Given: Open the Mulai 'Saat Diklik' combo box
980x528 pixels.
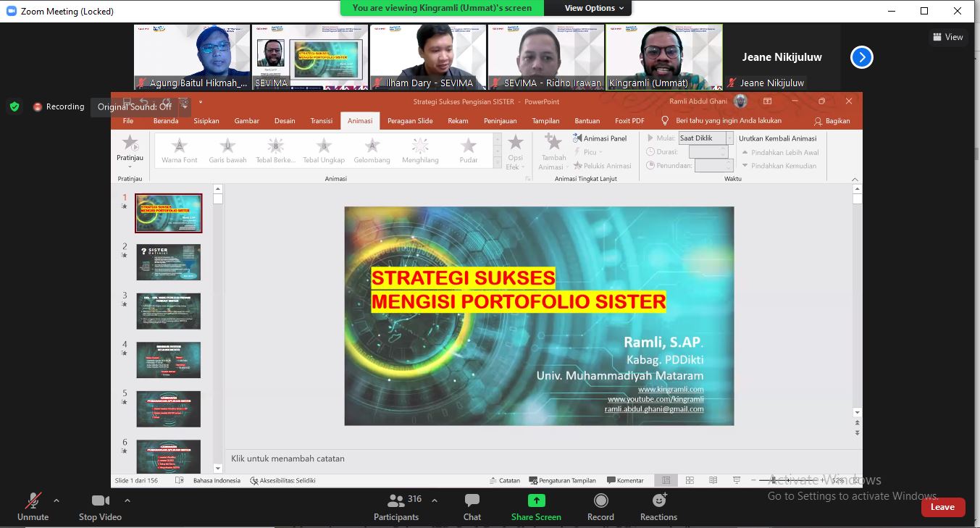Looking at the screenshot, I should click(x=706, y=138).
